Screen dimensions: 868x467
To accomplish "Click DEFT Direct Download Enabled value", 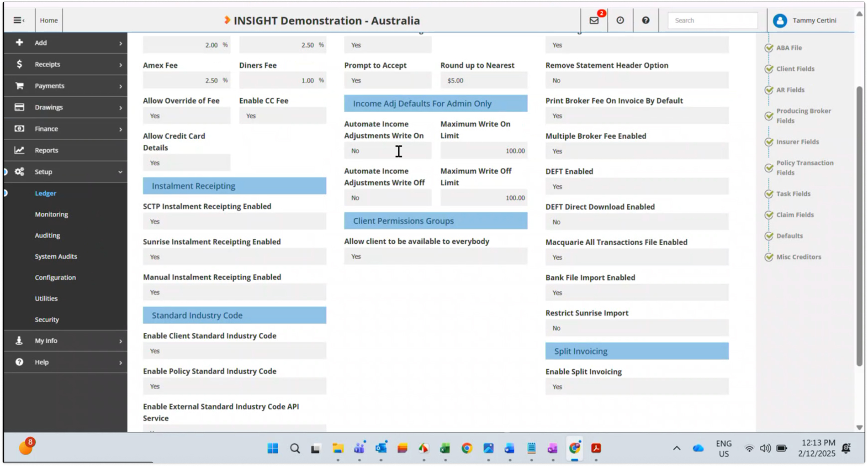I will point(637,222).
